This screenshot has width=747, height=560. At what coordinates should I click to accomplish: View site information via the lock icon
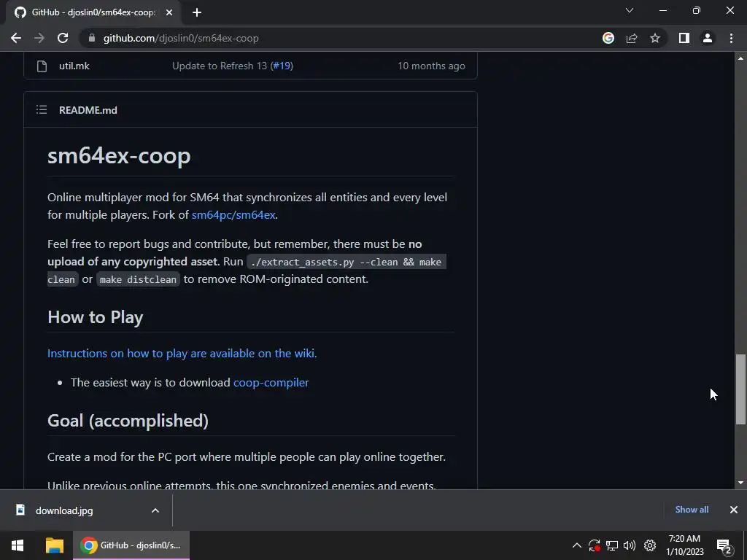92,38
